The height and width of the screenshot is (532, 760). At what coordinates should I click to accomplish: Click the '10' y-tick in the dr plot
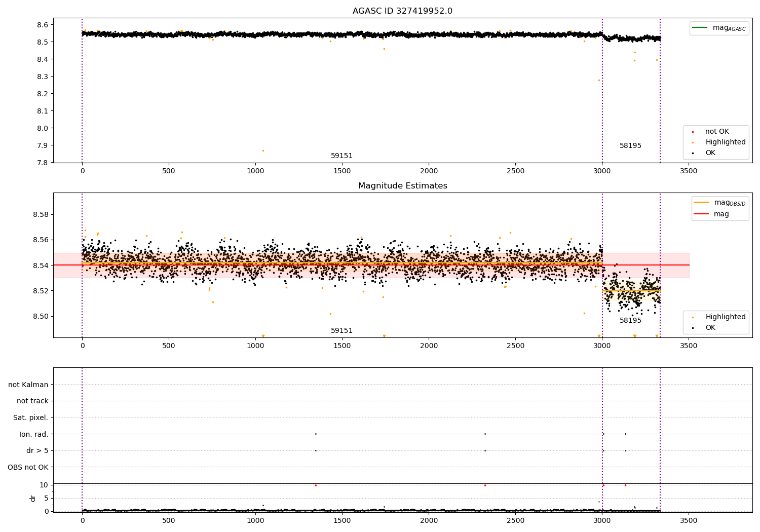44,485
